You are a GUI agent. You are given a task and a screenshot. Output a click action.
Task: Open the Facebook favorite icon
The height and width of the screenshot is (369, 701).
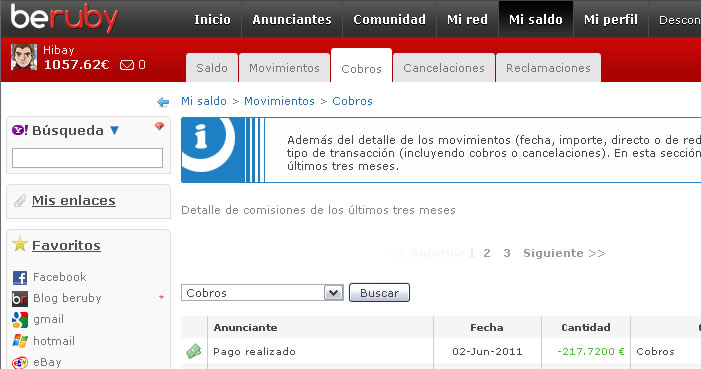(20, 278)
